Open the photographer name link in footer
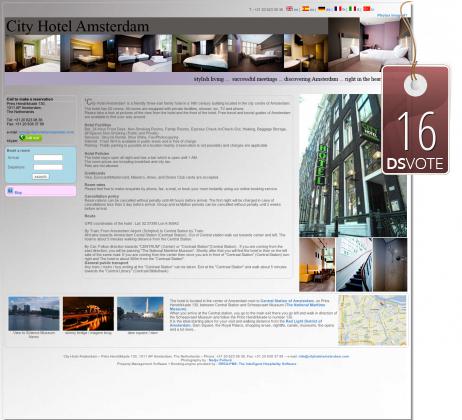Image resolution: width=462 pixels, height=420 pixels. (220, 360)
